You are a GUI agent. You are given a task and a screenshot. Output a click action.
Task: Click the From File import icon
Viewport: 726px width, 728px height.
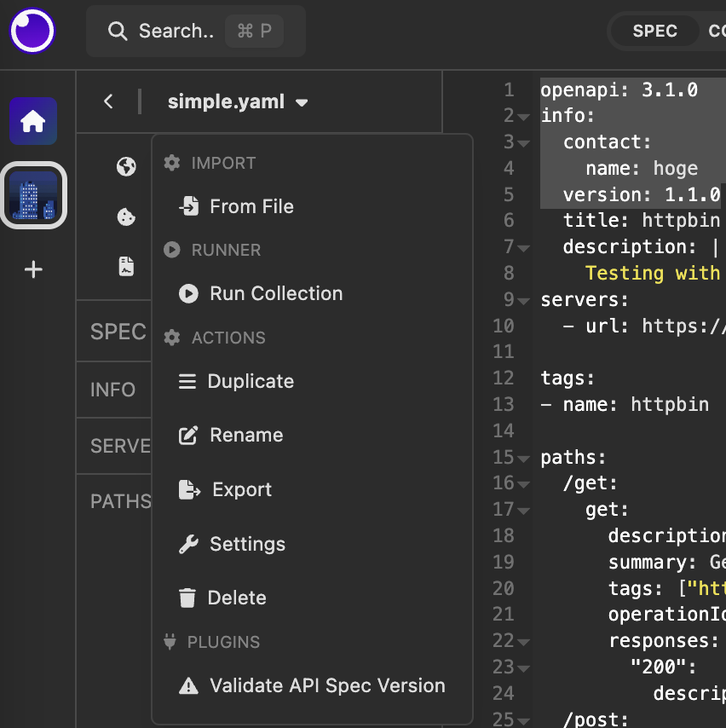189,206
